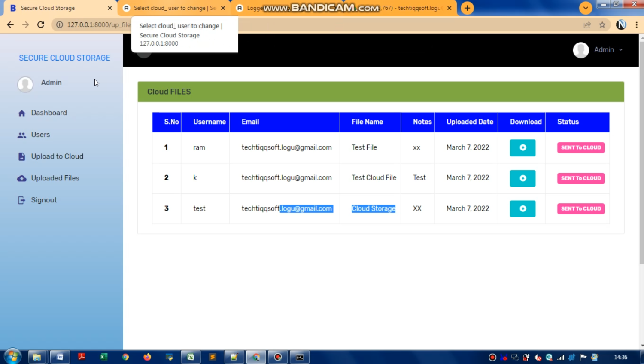Viewport: 644px width, 364px height.
Task: Open the pinned Excel icon on taskbar
Action: tap(103, 357)
